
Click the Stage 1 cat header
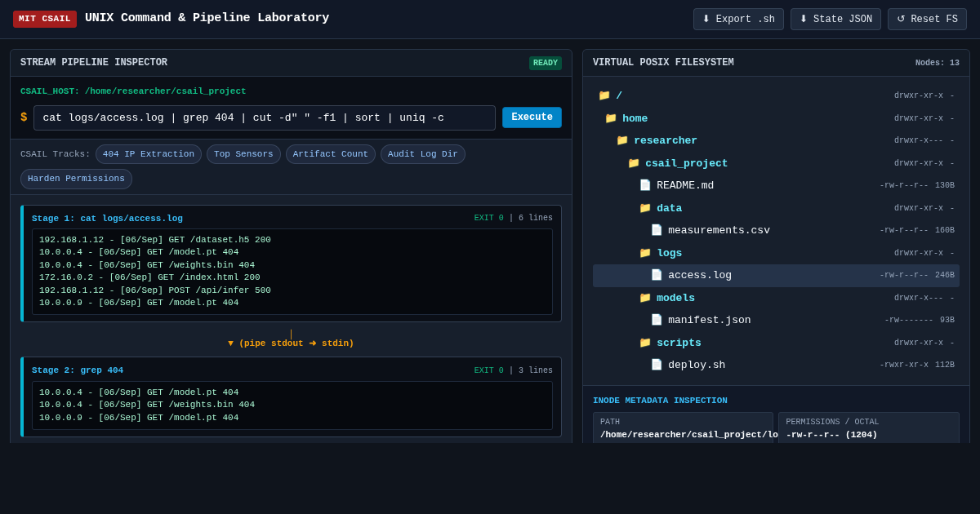pyautogui.click(x=107, y=219)
